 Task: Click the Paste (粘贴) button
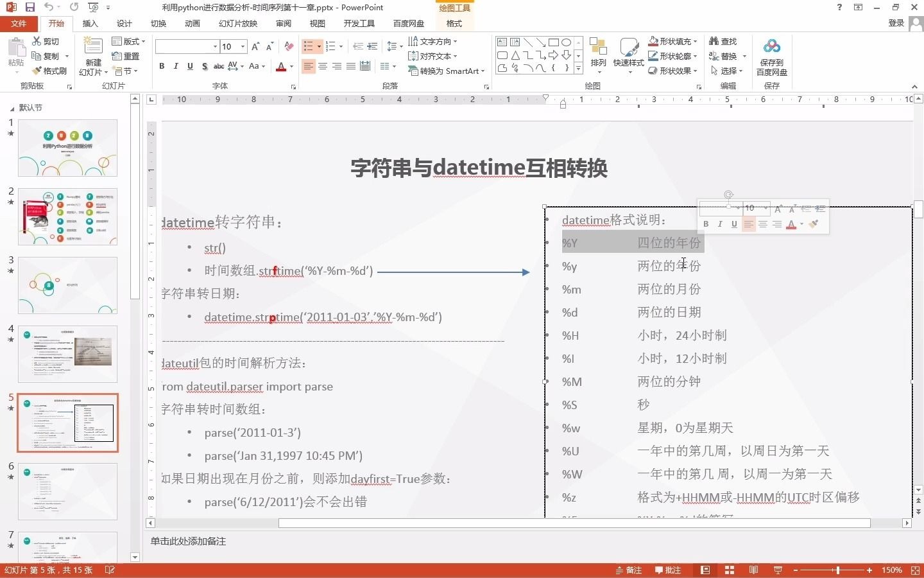pyautogui.click(x=15, y=53)
